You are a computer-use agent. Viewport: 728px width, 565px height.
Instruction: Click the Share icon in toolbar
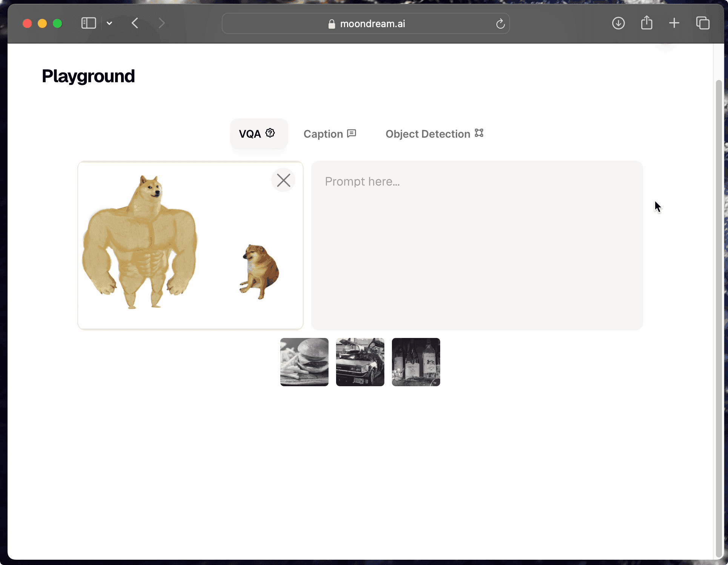click(x=647, y=23)
